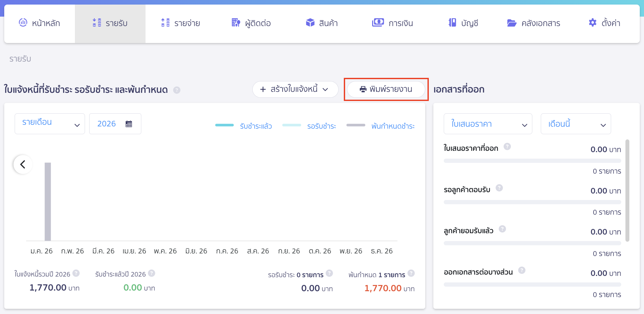This screenshot has height=314, width=644.
Task: Click the gray overdue bar for ม.ค. 26
Action: 48,202
